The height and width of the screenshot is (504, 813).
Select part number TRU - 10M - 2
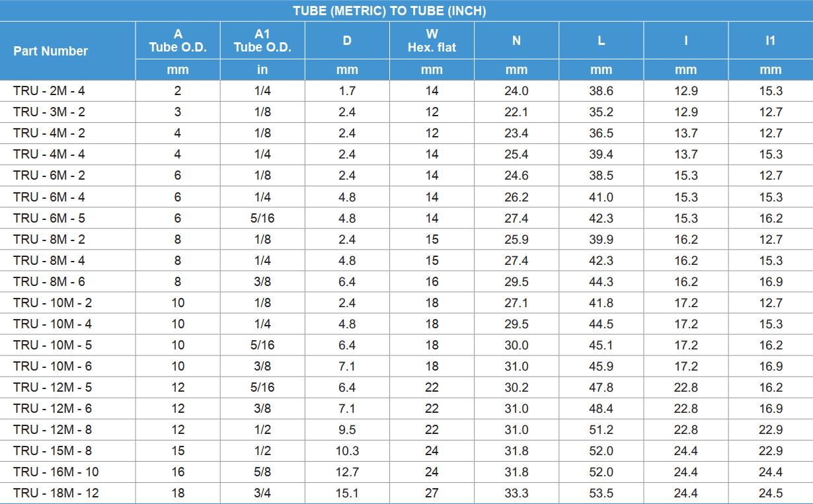52,303
